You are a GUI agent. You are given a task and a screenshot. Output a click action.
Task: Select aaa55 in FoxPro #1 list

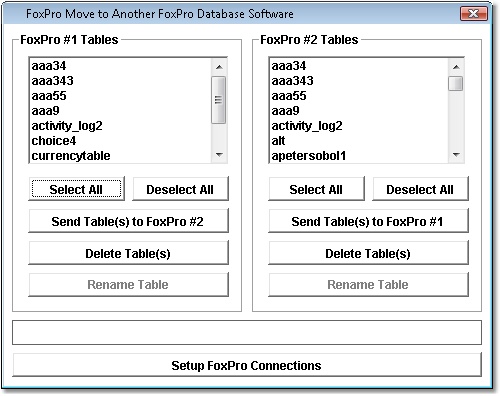point(121,96)
